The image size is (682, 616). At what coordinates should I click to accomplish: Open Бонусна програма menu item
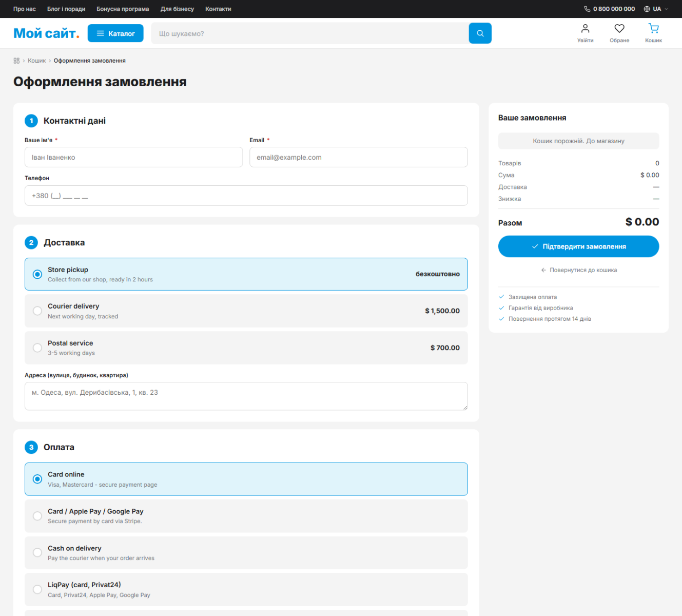123,9
